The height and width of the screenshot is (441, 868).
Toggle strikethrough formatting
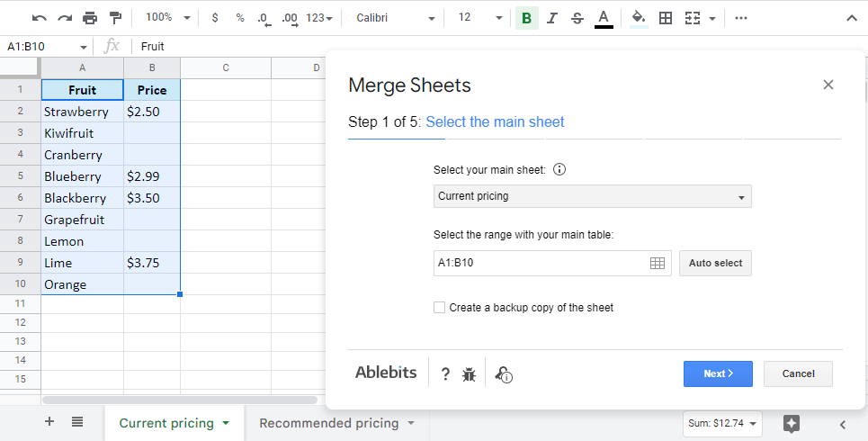point(577,18)
